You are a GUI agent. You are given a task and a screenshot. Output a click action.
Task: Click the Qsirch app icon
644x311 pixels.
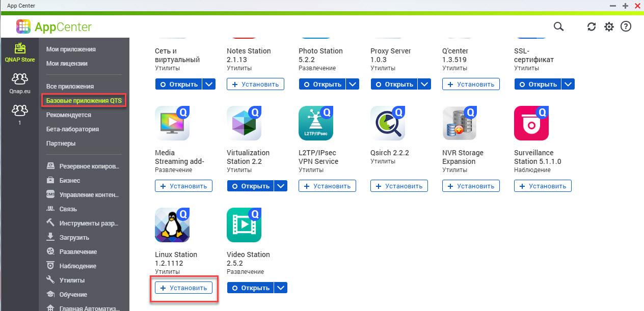pos(388,123)
